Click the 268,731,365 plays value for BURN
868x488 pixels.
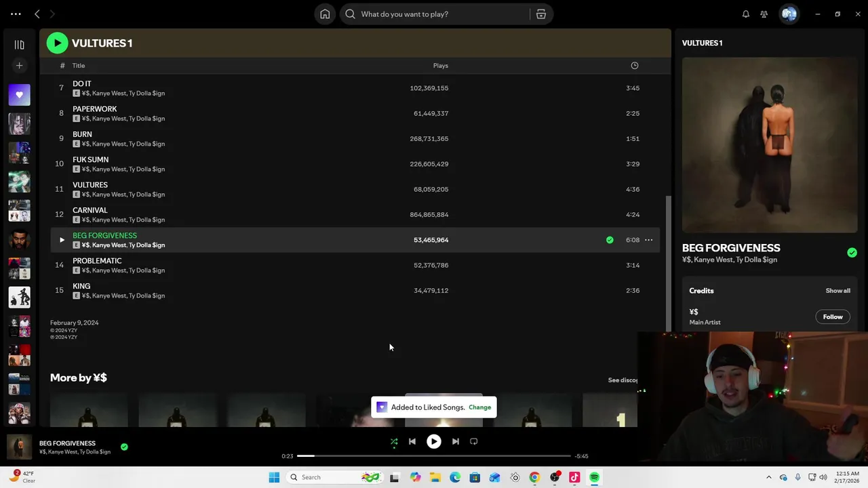tap(429, 139)
